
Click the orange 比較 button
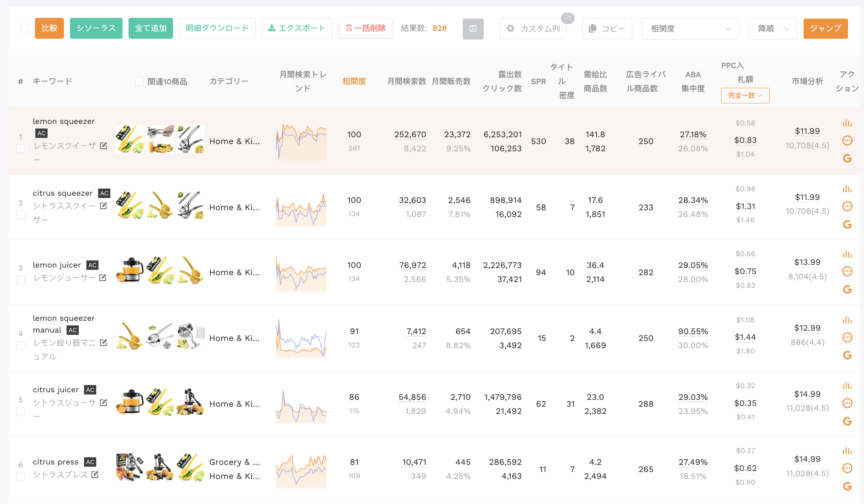[49, 28]
